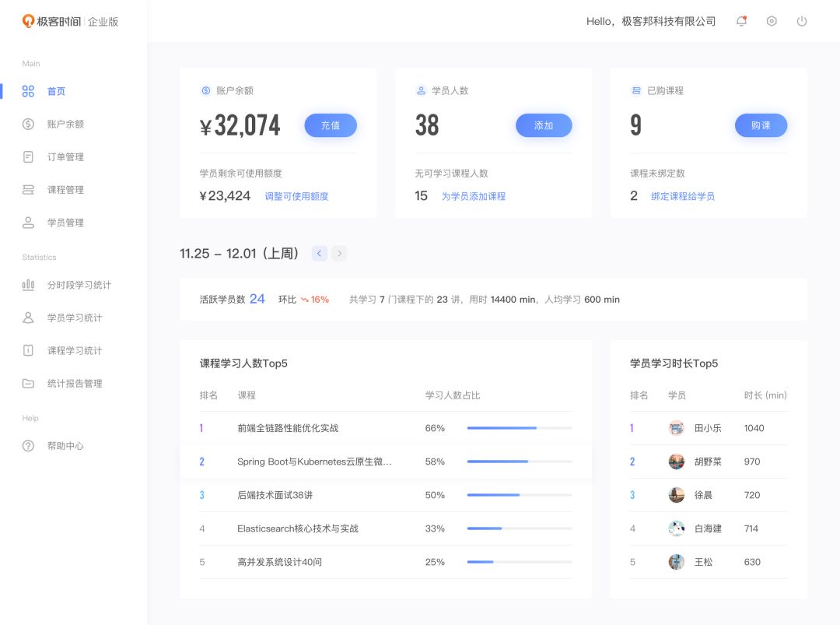Click the 分时段学习统计 bar chart icon
Screen dimensions: 840x625
29,285
